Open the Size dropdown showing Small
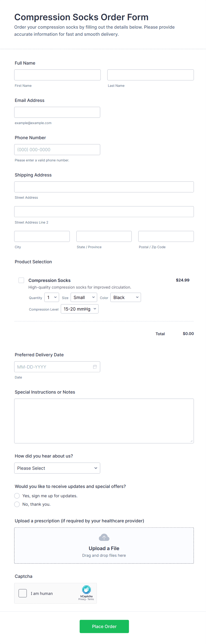This screenshot has height=644, width=206. (84, 297)
